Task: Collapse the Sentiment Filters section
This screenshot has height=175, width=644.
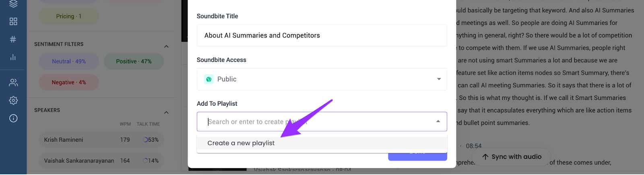Action: click(x=167, y=47)
